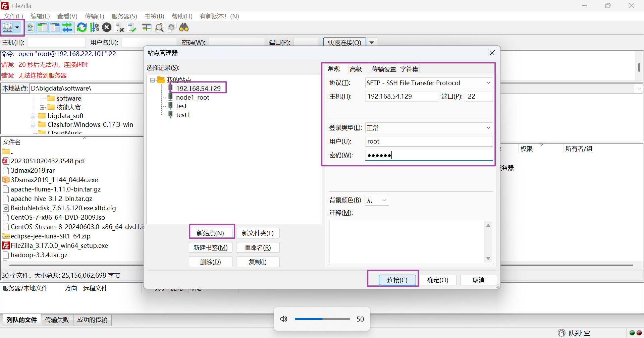Open the 有新版本! (N) menu
The image size is (644, 338).
click(219, 16)
